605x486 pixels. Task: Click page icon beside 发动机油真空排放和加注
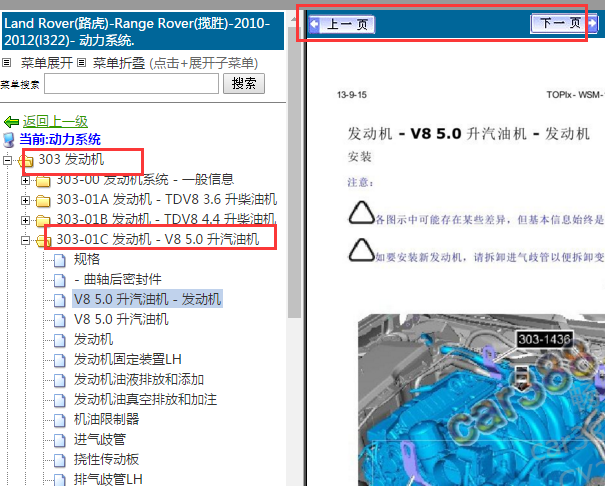tap(59, 400)
